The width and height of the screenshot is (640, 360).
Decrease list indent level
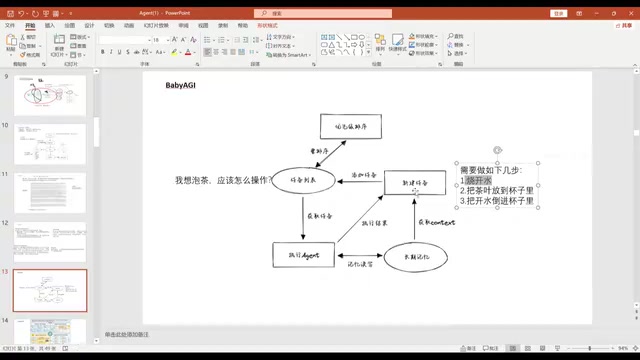click(237, 40)
